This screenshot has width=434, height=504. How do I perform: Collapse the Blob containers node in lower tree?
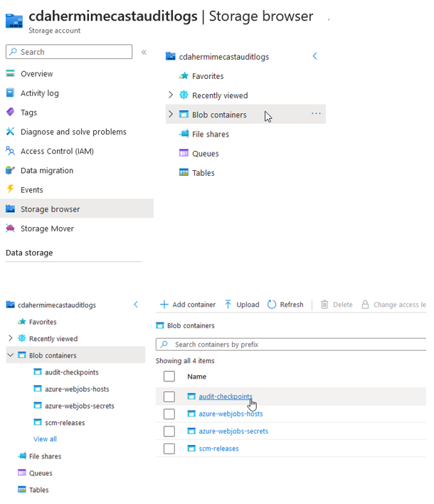pos(11,355)
